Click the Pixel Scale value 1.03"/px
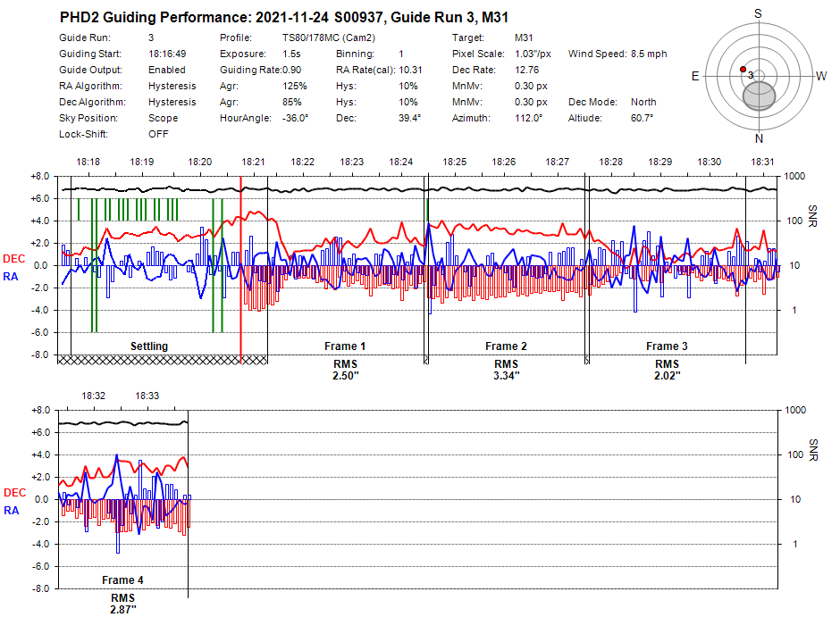This screenshot has height=617, width=840. [x=533, y=54]
